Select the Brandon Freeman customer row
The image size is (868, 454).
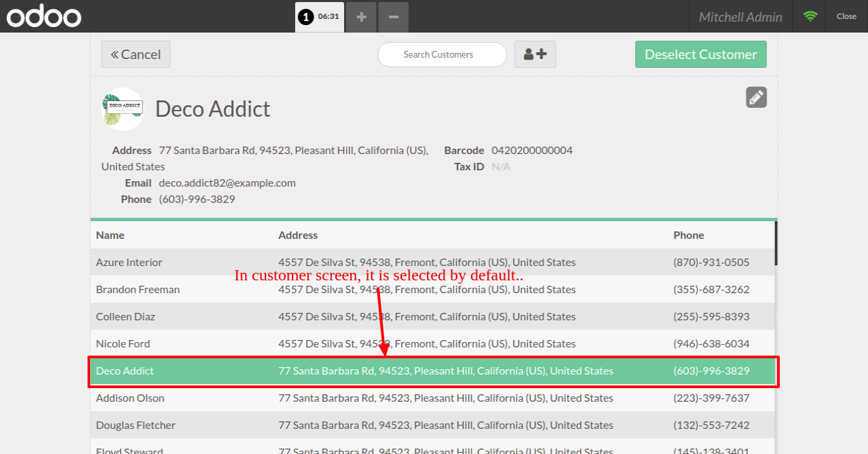point(432,289)
